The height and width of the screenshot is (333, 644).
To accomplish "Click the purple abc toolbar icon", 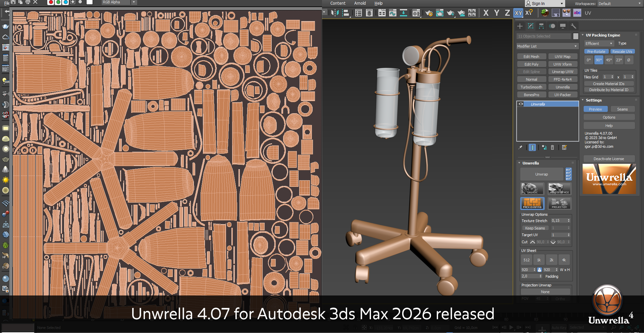I will pyautogui.click(x=577, y=13).
